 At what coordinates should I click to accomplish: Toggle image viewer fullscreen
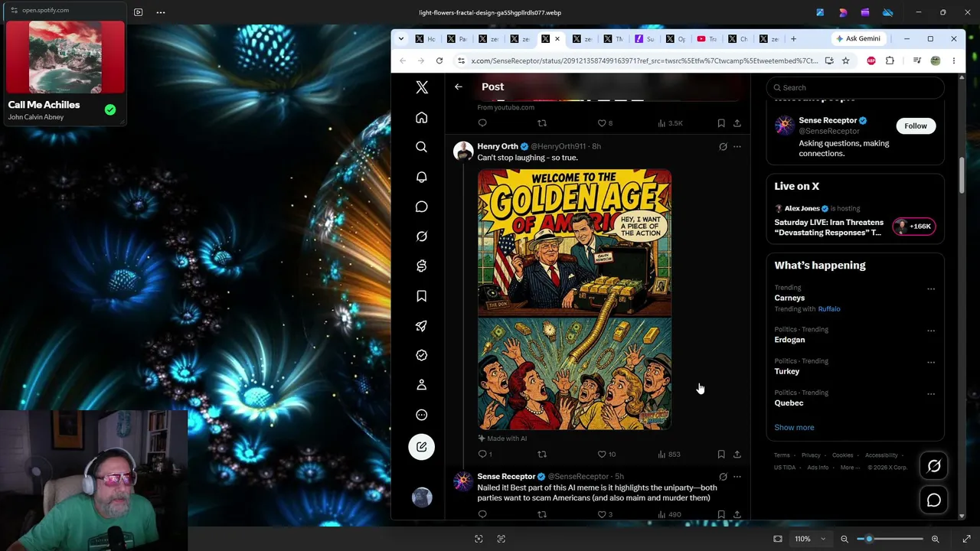966,539
